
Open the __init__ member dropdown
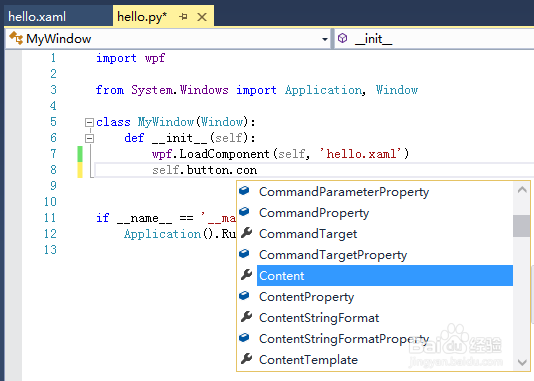click(434, 39)
